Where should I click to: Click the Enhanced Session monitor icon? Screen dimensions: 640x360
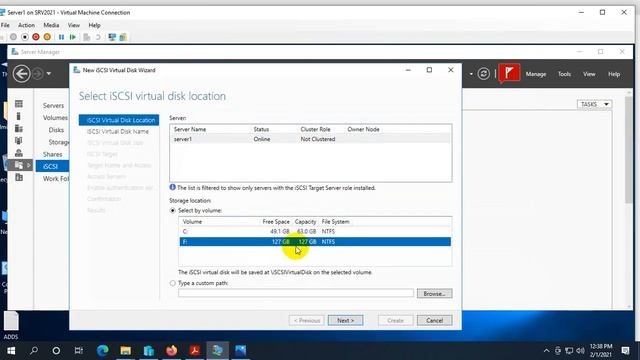[112, 37]
